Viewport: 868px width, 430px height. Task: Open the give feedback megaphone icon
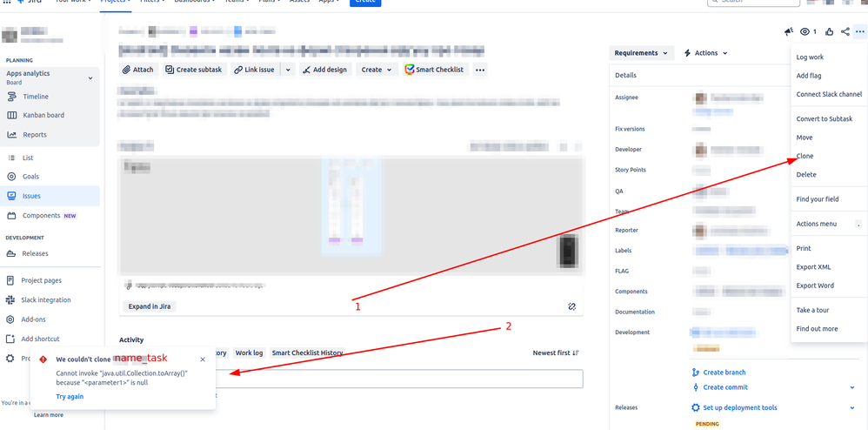tap(789, 31)
